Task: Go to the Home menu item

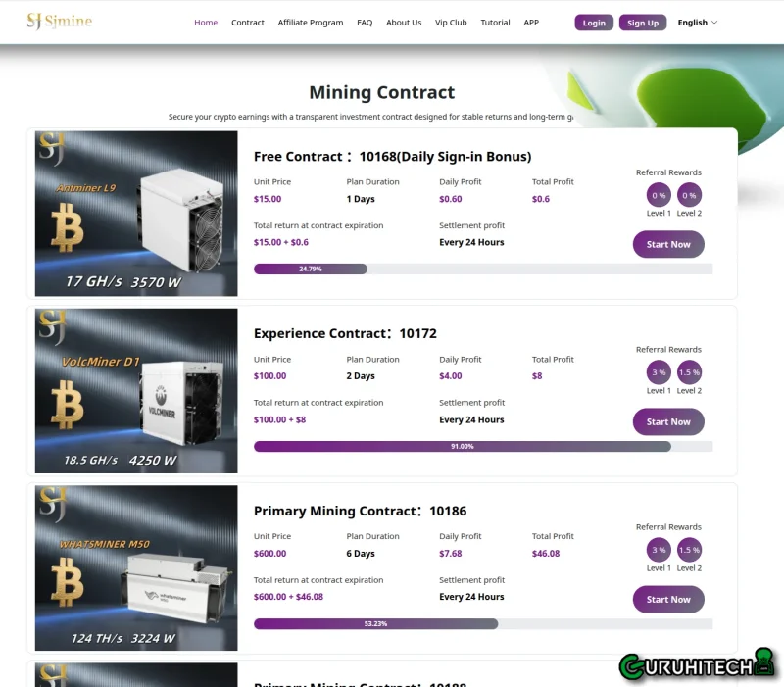Action: (x=206, y=23)
